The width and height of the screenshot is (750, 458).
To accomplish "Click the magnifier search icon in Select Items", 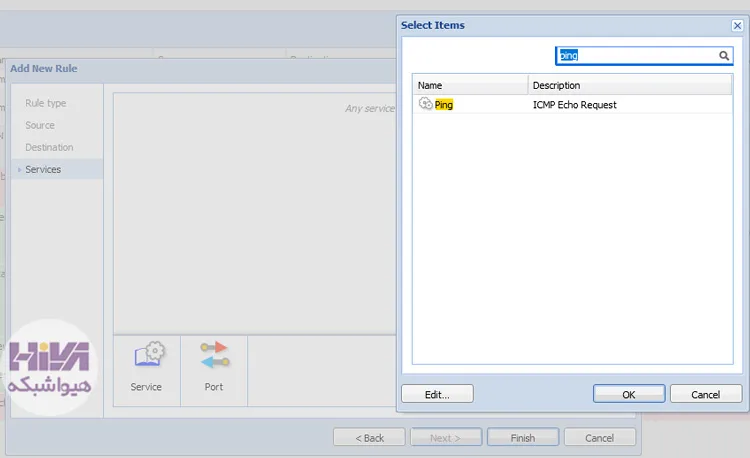I will pyautogui.click(x=724, y=55).
